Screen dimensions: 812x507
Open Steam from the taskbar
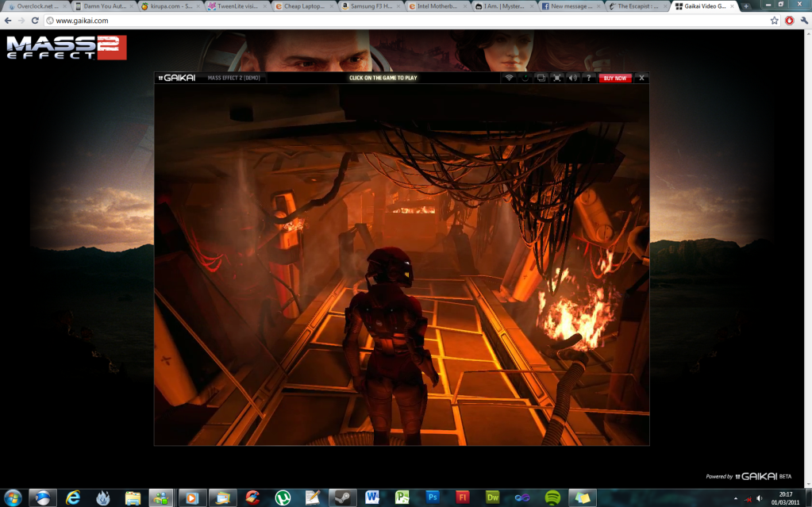click(x=342, y=497)
